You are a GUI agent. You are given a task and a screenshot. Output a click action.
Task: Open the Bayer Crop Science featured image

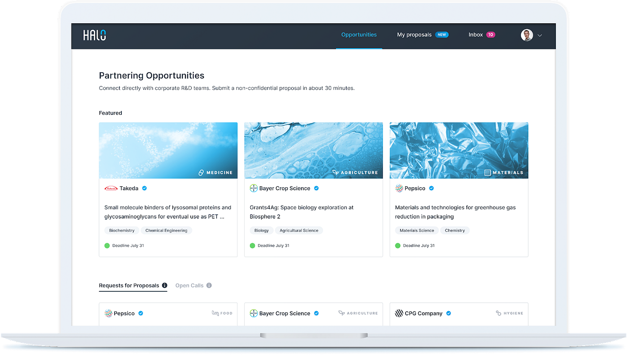313,151
